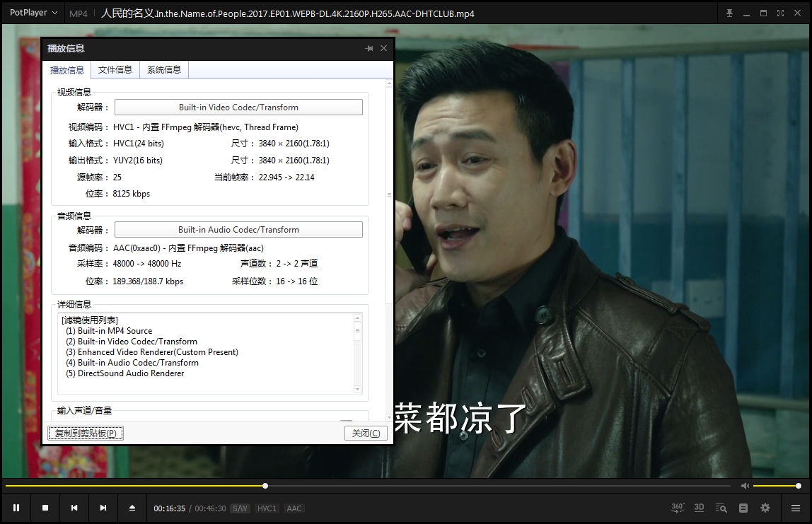Skip to next file

[103, 508]
